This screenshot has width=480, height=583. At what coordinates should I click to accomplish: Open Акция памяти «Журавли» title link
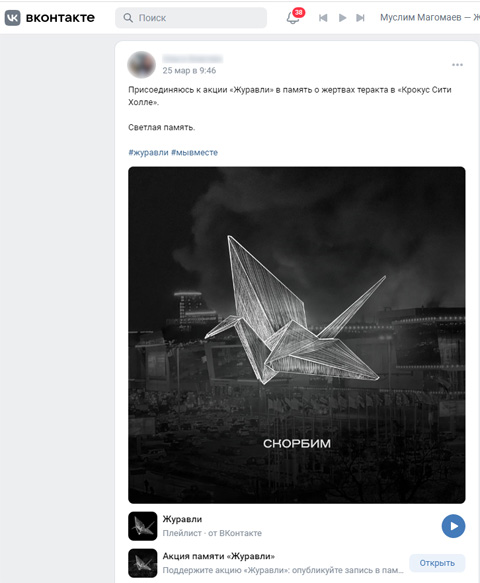[219, 556]
